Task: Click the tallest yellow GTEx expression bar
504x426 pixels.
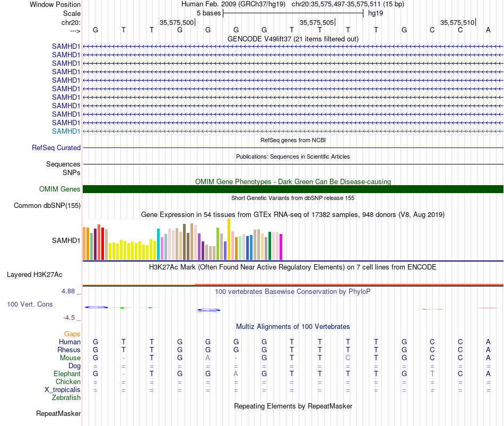Action: click(229, 239)
